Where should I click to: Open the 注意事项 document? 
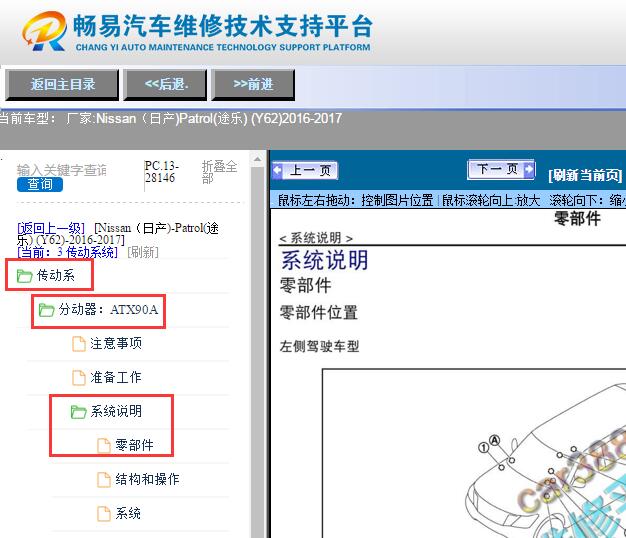point(116,344)
